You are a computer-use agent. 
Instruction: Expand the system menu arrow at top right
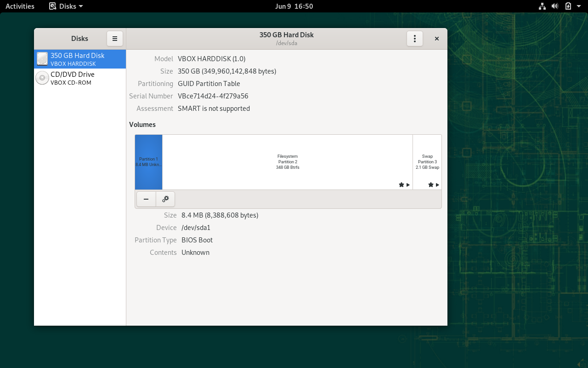(578, 6)
